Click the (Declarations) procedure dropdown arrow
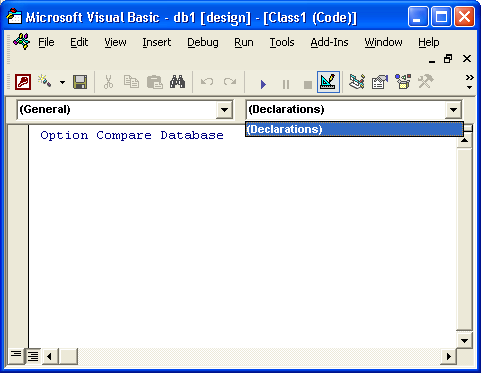 point(453,110)
